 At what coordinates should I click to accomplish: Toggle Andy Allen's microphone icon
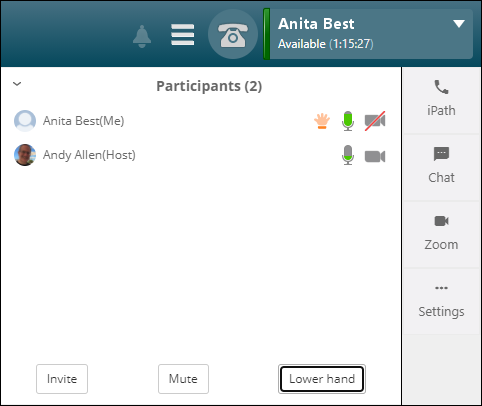point(348,155)
